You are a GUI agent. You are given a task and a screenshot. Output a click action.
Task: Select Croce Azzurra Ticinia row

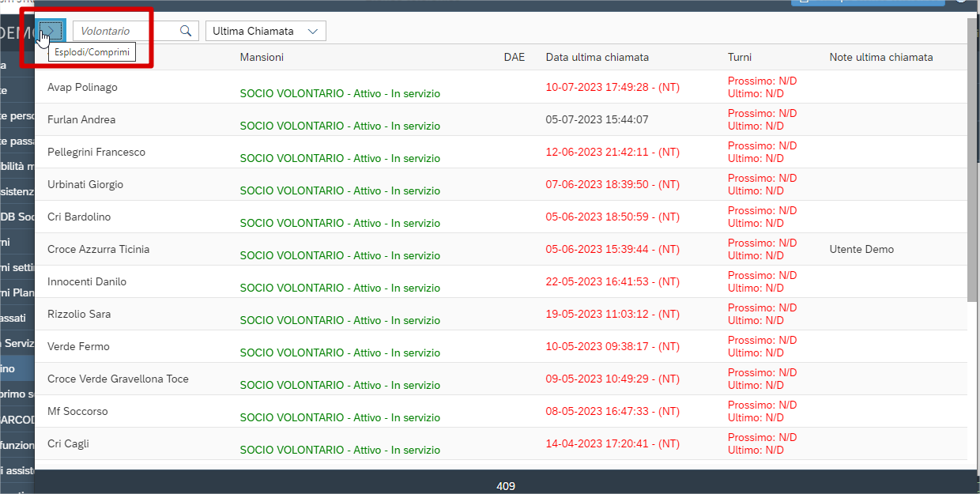pyautogui.click(x=500, y=249)
